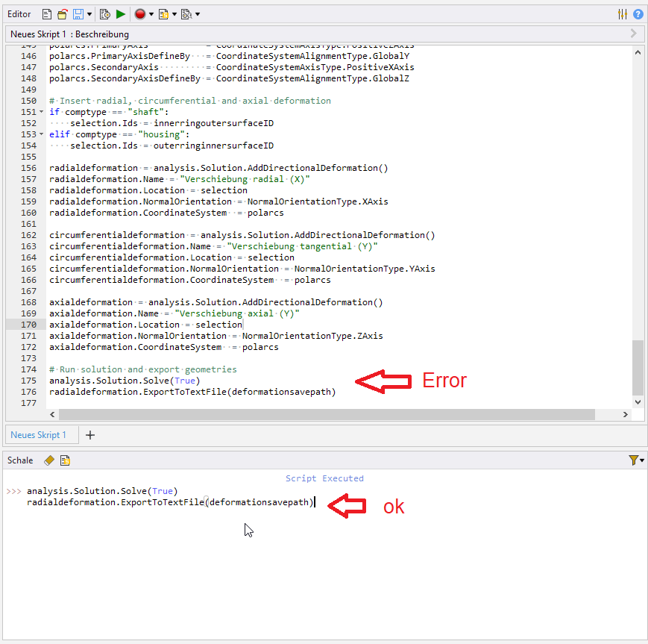Click the horizontal scroll right arrow
The image size is (648, 644).
click(626, 414)
